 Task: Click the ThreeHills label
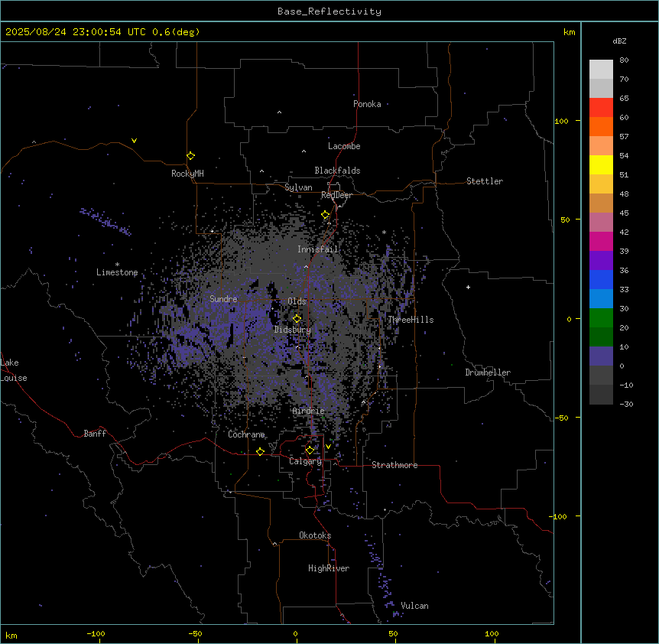click(411, 320)
